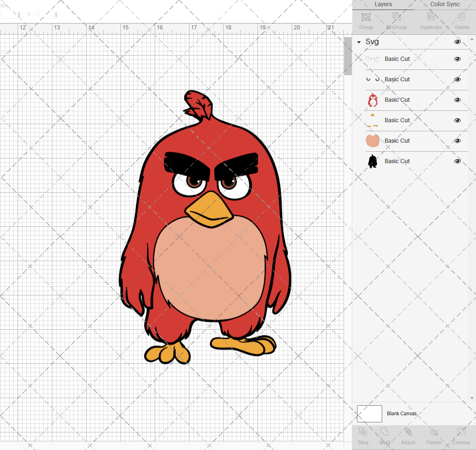476x450 pixels.
Task: Click the Y position input field
Action: coord(43,14)
